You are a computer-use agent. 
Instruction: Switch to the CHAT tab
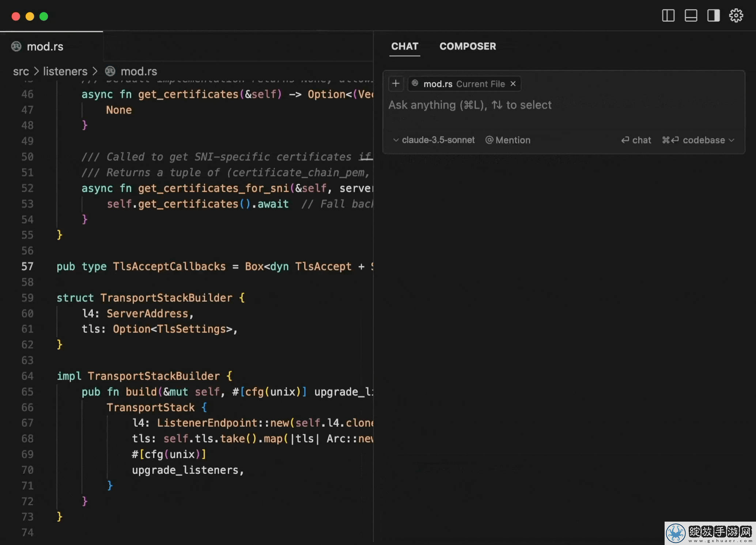405,46
